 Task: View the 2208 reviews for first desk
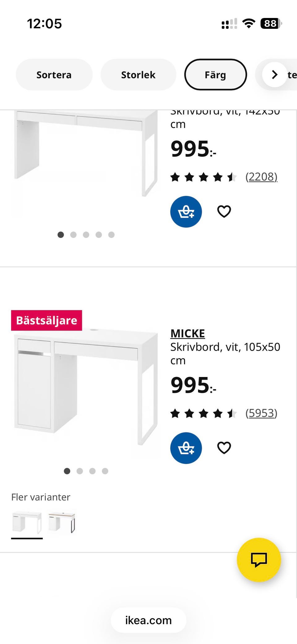point(261,177)
